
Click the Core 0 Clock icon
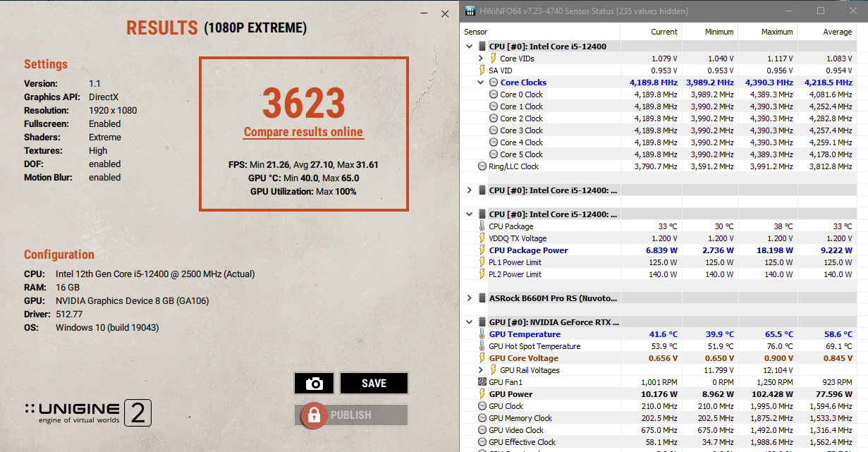click(493, 94)
